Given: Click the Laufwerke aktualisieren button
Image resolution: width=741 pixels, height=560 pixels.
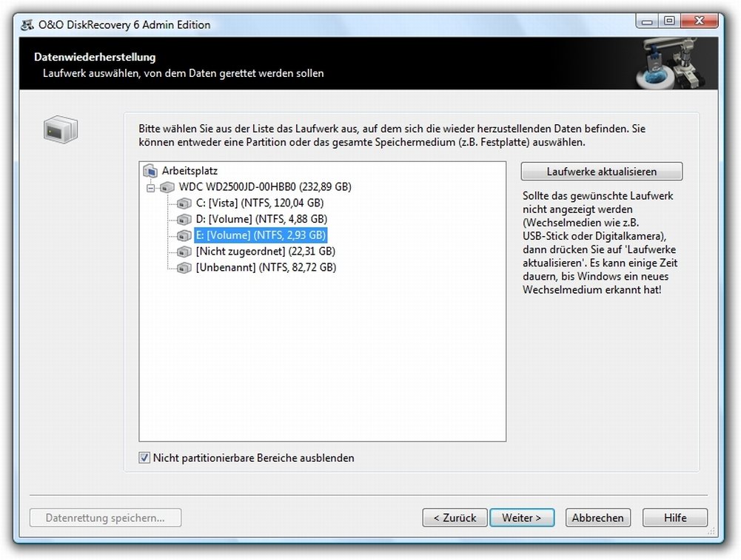Looking at the screenshot, I should click(x=602, y=172).
